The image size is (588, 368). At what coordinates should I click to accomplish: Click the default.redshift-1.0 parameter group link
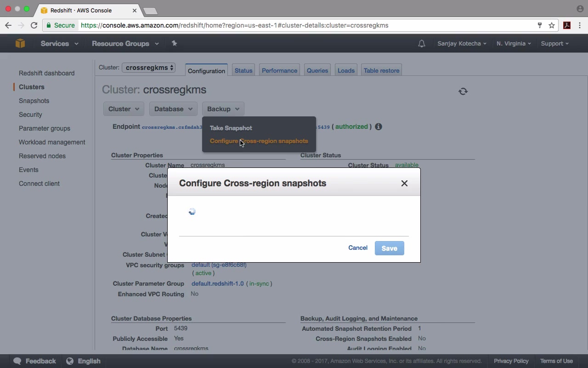pyautogui.click(x=218, y=283)
